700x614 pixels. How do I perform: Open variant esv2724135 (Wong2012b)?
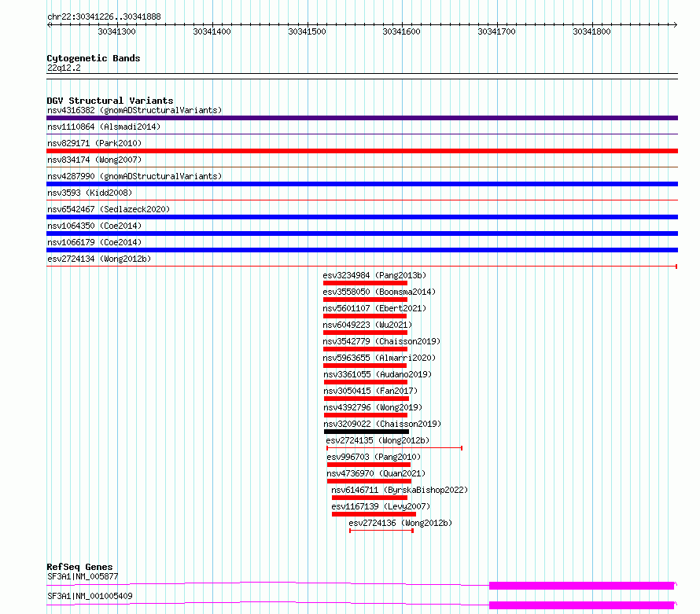tap(378, 440)
